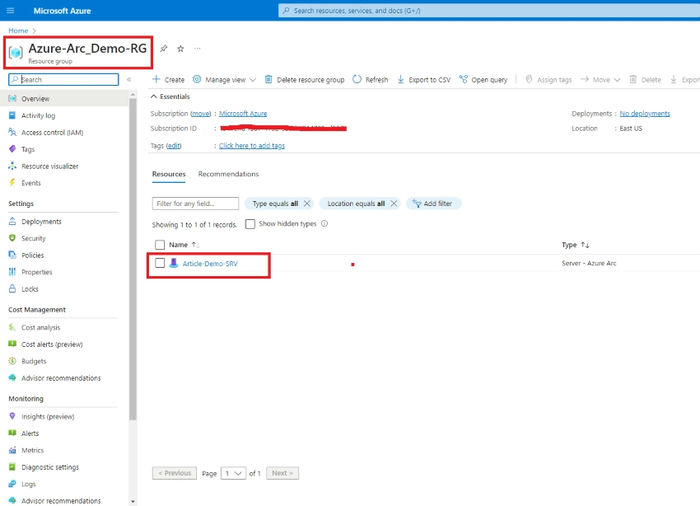Pin the resource group to dashboard
The image size is (700, 506).
[164, 48]
